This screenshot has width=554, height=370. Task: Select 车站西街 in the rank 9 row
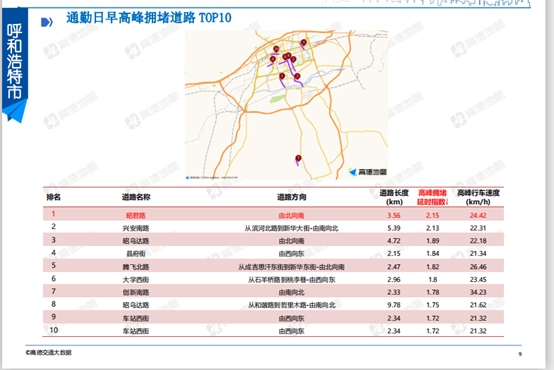point(136,318)
